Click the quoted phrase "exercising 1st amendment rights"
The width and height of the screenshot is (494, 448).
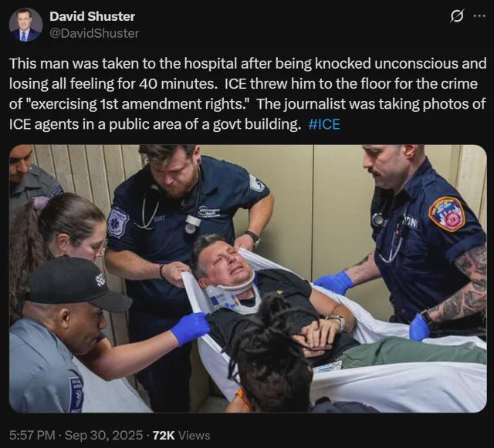point(137,104)
